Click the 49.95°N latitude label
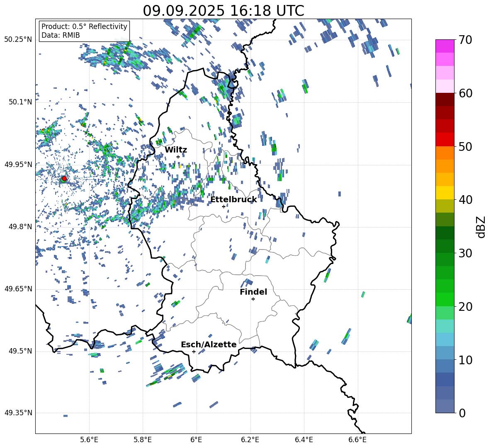This screenshot has height=448, width=491. [x=18, y=164]
